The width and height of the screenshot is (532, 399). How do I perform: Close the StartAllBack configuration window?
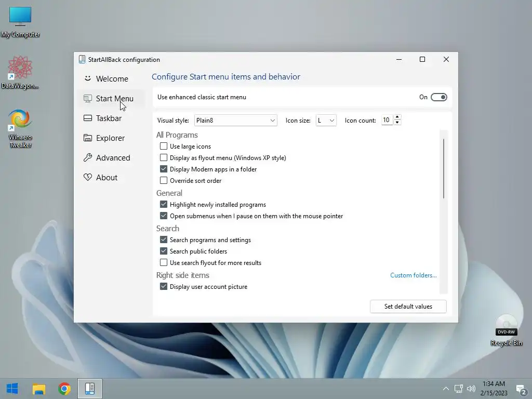coord(446,59)
